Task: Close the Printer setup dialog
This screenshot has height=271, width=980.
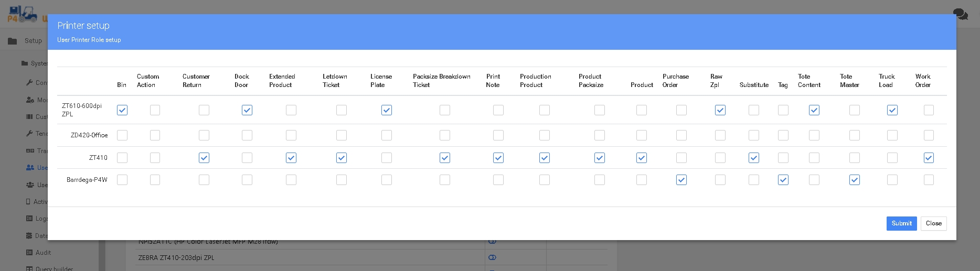Action: [x=933, y=223]
